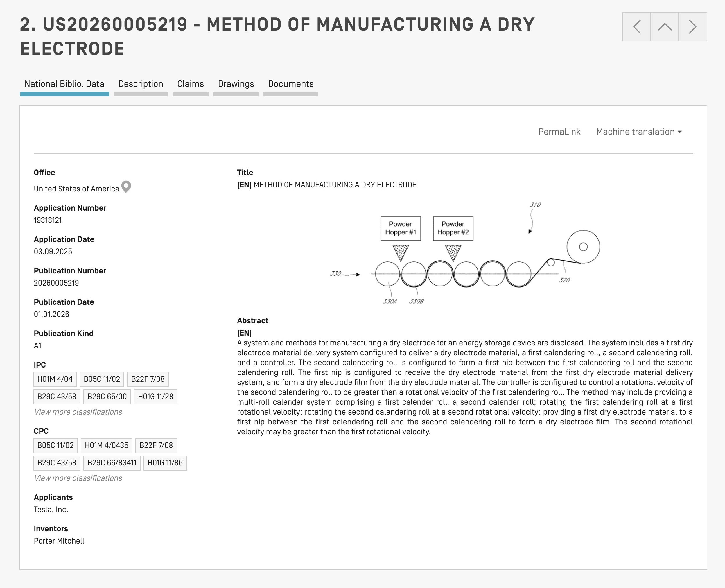Click IPC classification H01M 4/04
Viewport: 725px width, 588px height.
tap(55, 379)
